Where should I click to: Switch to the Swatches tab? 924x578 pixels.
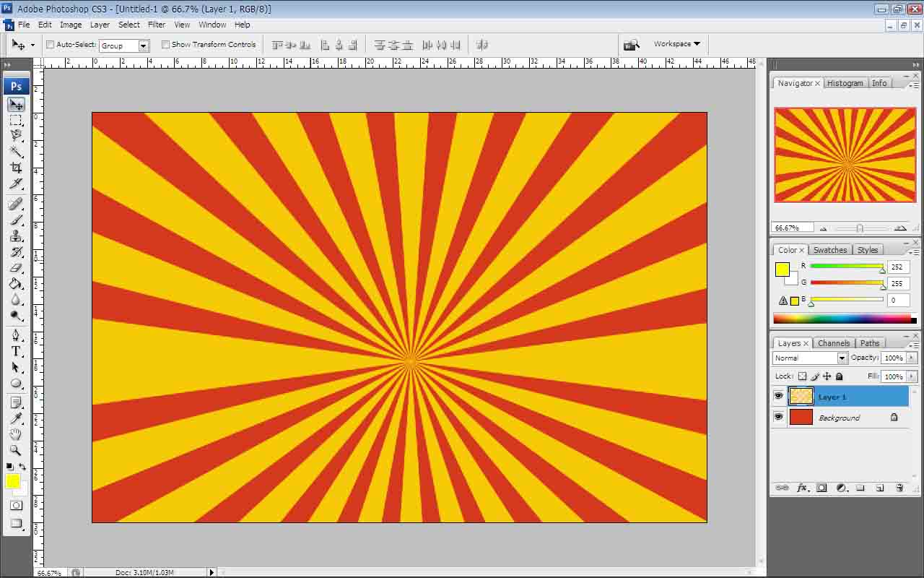[830, 250]
